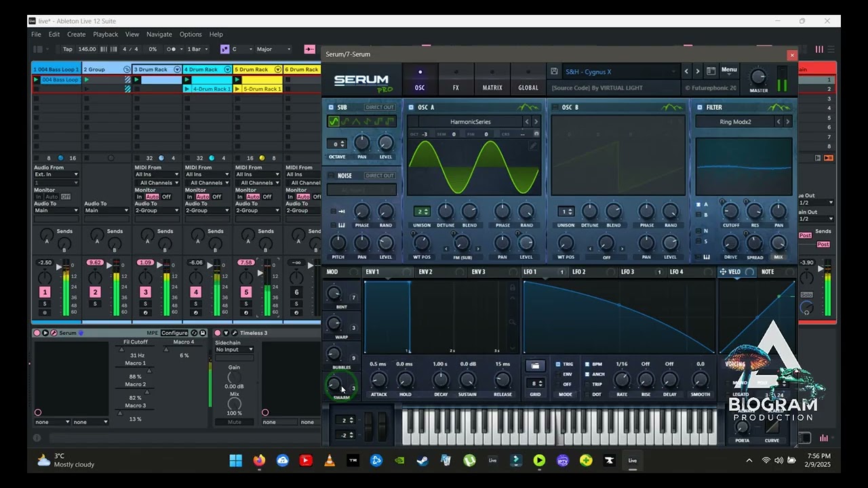Click the OSC B warp mode left arrow
The image size is (868, 488).
(x=591, y=249)
